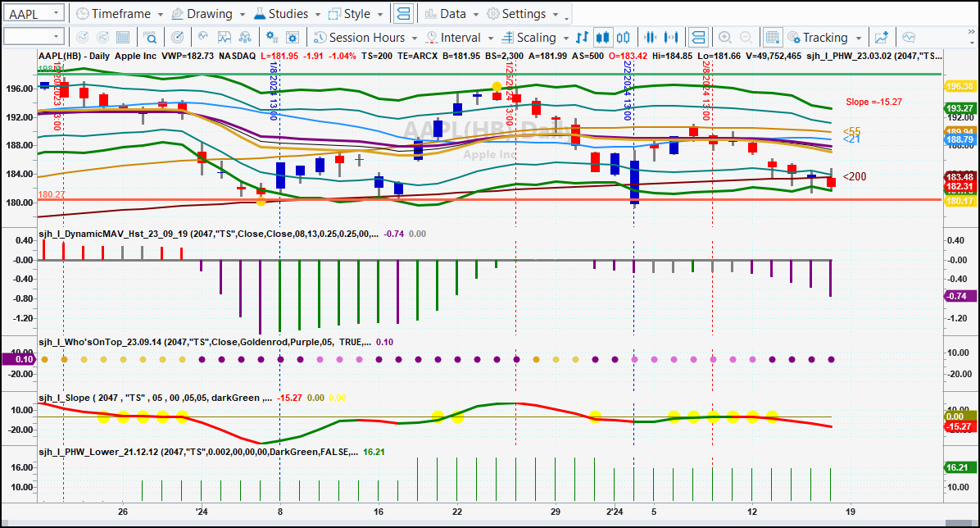
Task: Open the AAPL symbol combo box
Action: point(33,13)
